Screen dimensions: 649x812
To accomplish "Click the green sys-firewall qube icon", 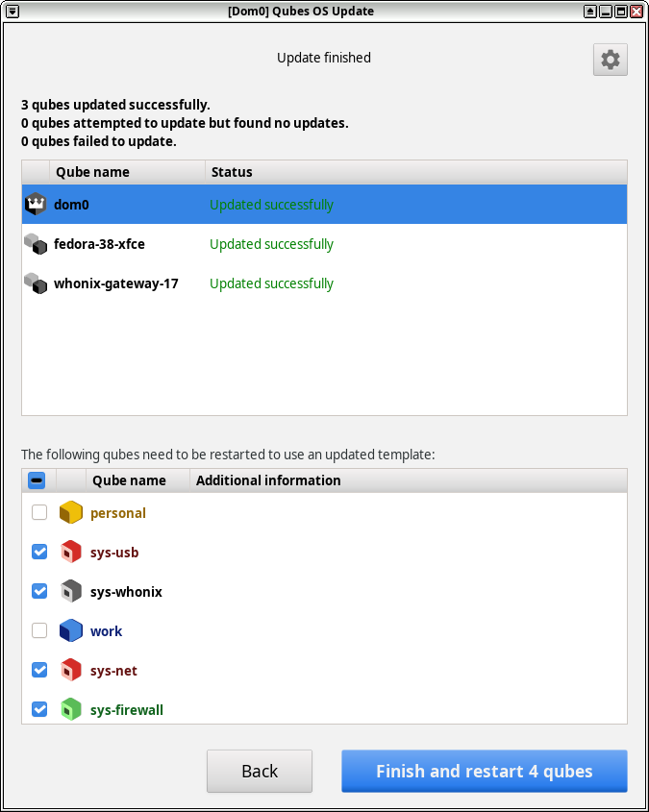I will click(x=71, y=709).
